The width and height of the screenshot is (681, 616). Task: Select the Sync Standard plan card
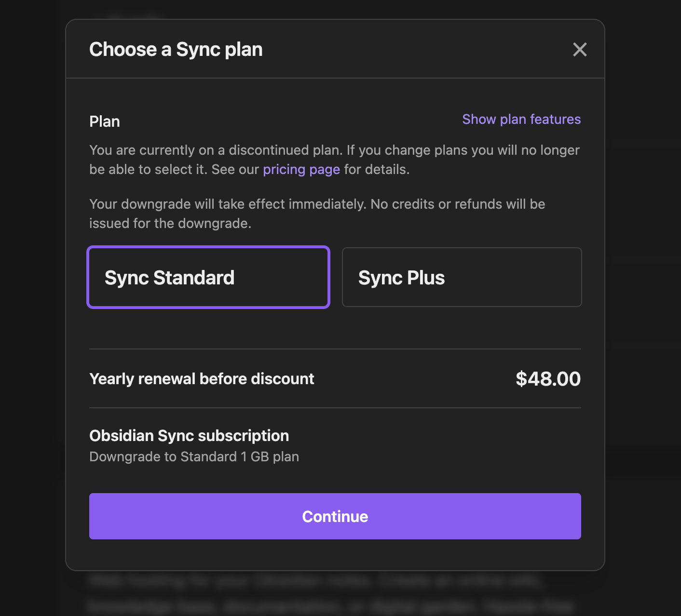208,277
